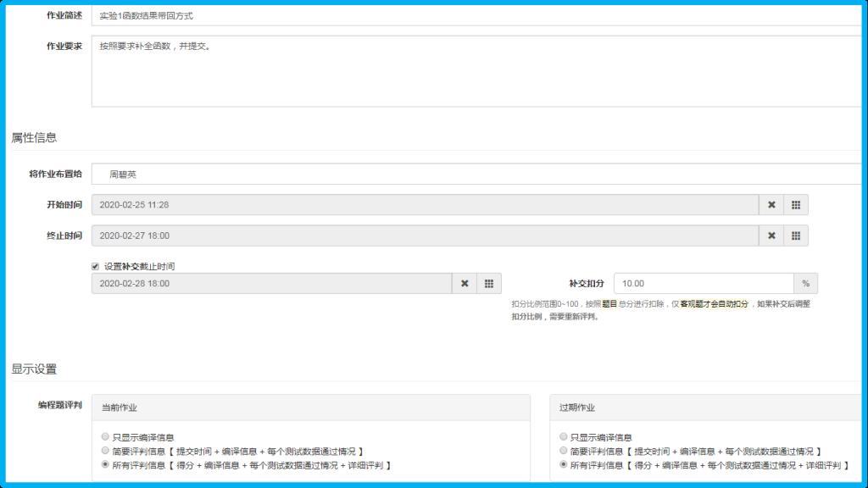Viewport: 868px width, 488px height.
Task: Clear the start time (开始时间) field
Action: pos(771,205)
